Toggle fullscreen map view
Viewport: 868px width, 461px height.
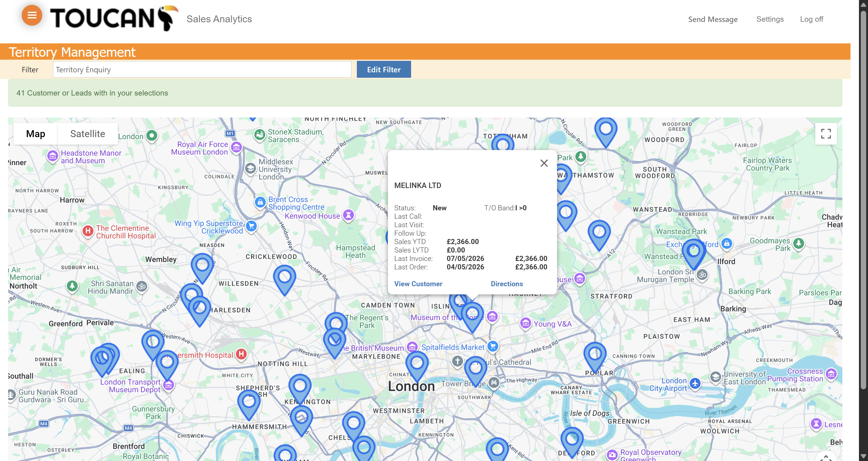[826, 134]
